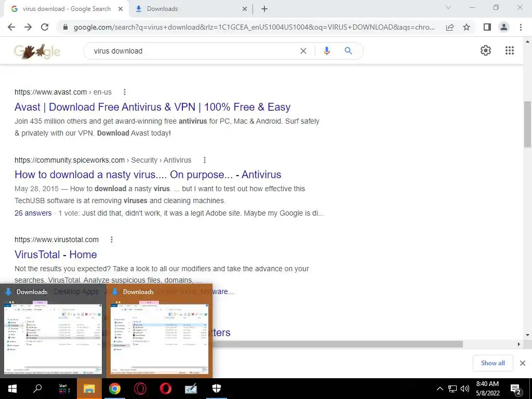The width and height of the screenshot is (532, 399).
Task: Click the address bar URL
Action: click(254, 27)
